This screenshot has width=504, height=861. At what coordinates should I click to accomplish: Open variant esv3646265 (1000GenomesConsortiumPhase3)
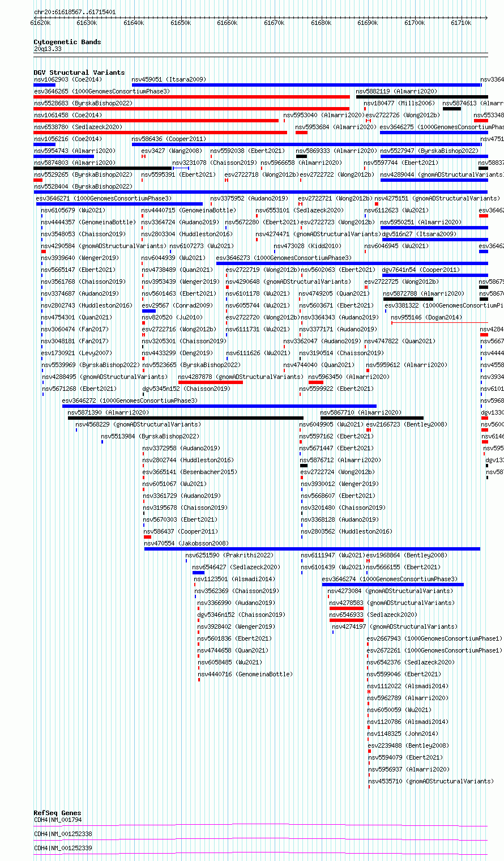tap(102, 92)
